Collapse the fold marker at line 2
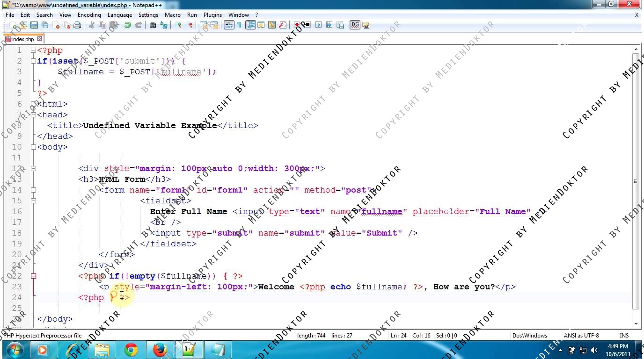 pyautogui.click(x=33, y=61)
